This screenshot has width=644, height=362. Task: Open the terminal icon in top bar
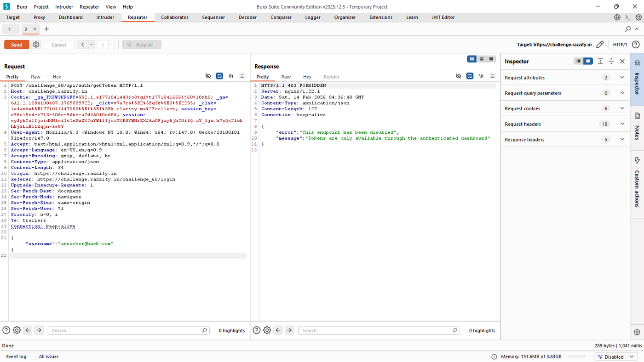(x=628, y=17)
